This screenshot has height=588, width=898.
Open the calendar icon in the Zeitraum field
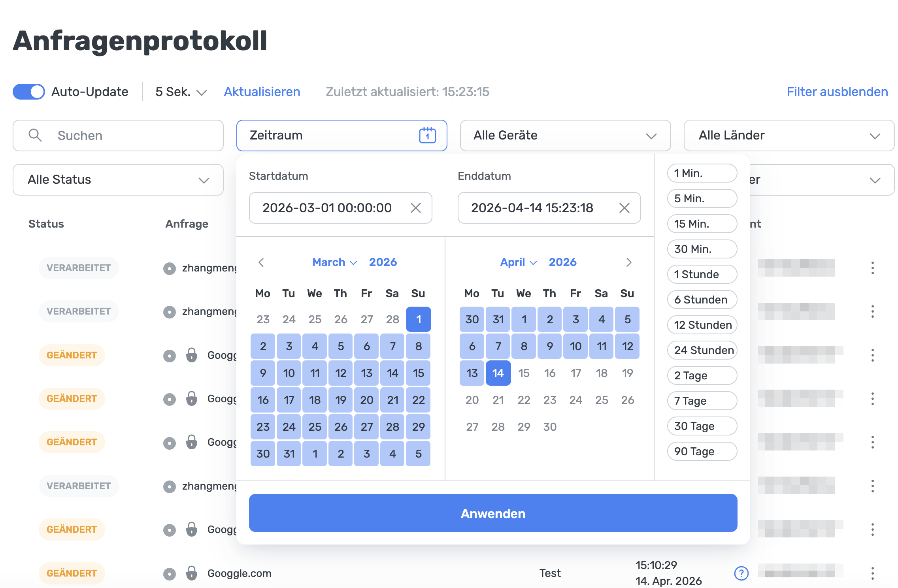(427, 135)
